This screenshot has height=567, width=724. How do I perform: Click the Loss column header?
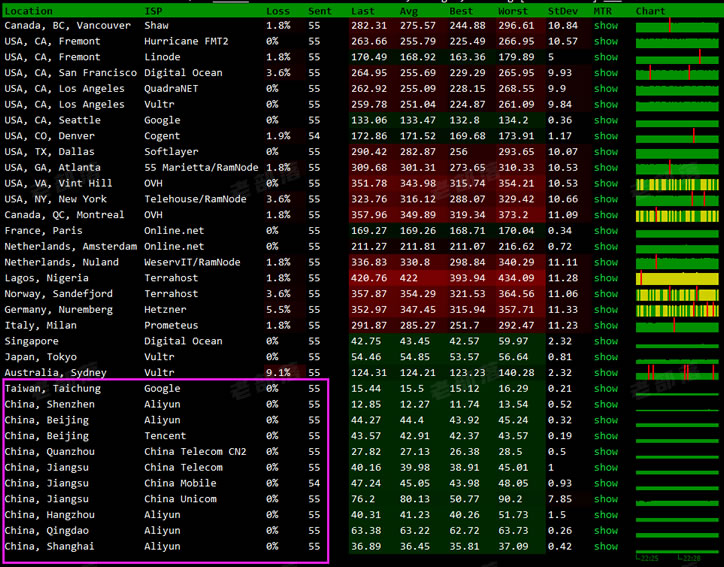[x=278, y=11]
